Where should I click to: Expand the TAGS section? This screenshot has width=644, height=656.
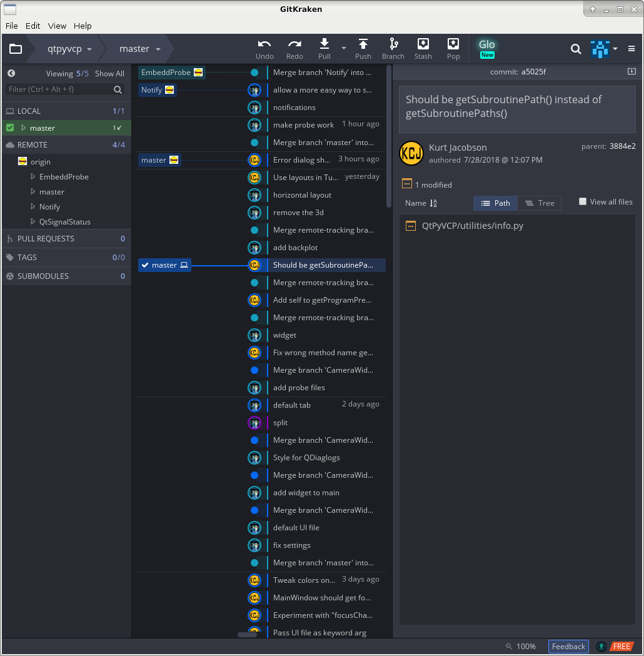tap(66, 257)
